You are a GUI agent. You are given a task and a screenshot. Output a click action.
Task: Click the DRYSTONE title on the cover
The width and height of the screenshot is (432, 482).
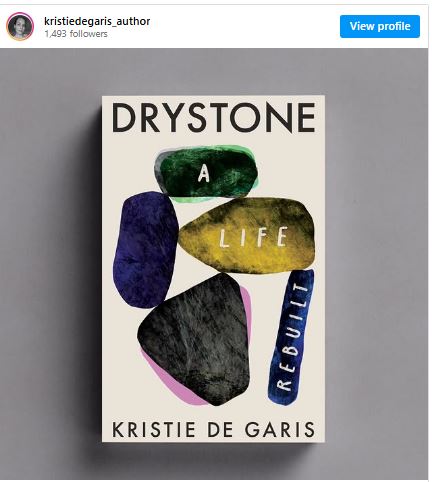click(214, 118)
